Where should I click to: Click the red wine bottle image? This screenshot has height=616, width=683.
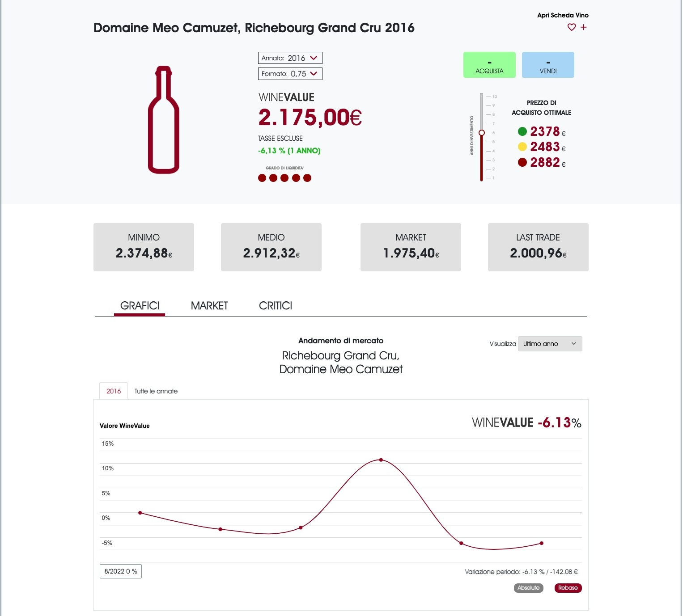click(x=164, y=120)
